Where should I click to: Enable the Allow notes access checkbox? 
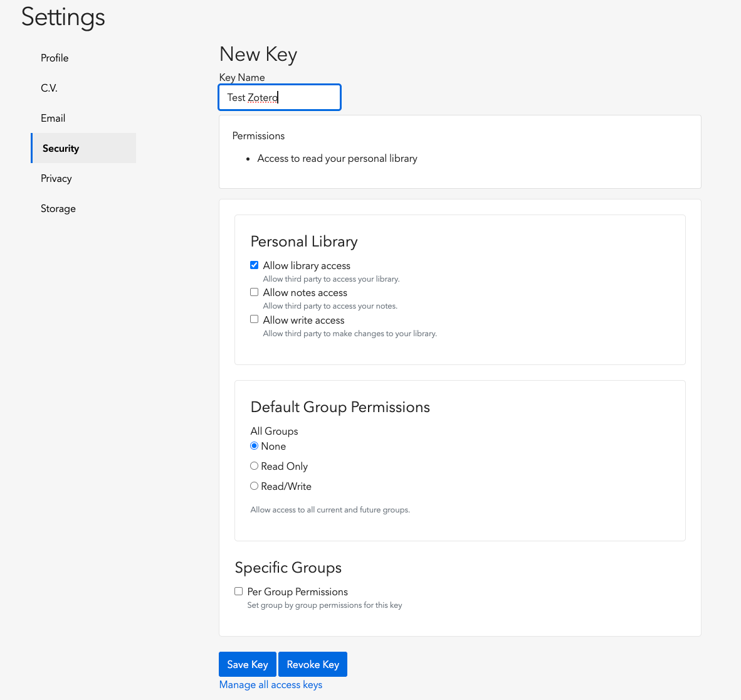(x=255, y=292)
